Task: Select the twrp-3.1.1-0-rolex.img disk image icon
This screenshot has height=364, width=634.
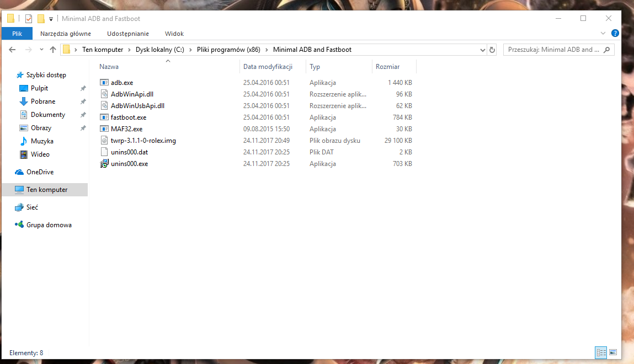Action: tap(104, 141)
